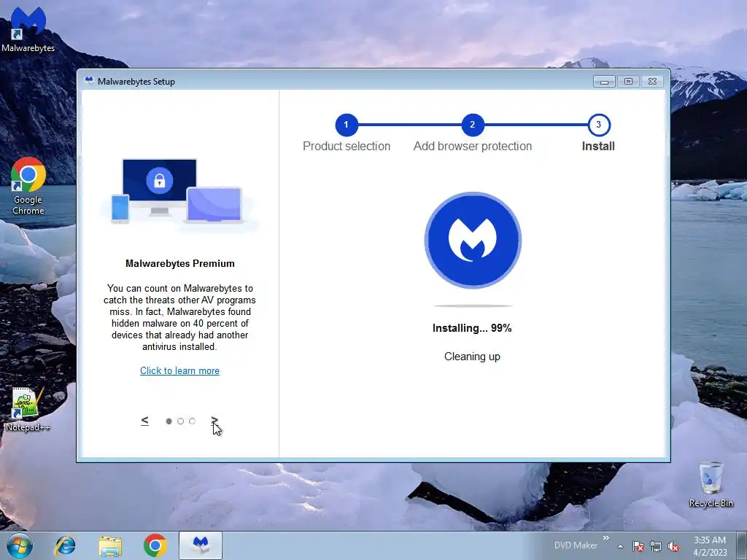This screenshot has width=747, height=560.
Task: Click the 'Cleaning up' status text
Action: [x=472, y=357]
